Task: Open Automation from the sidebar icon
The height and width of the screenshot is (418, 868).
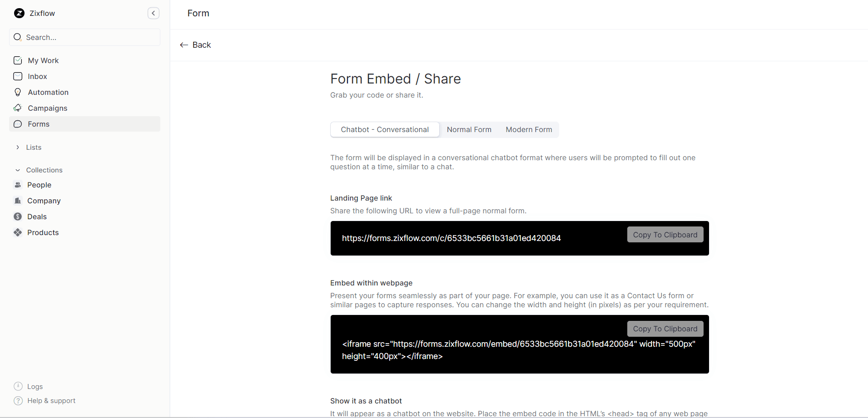Action: (18, 92)
